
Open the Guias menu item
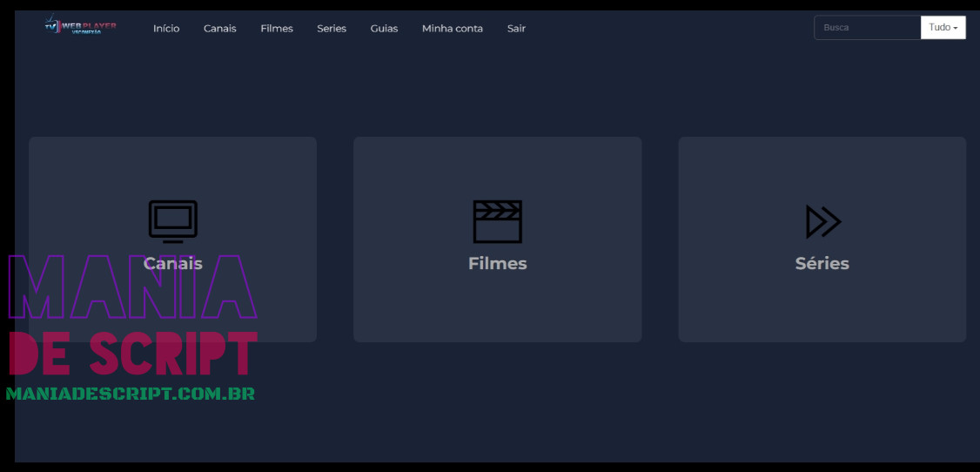384,28
